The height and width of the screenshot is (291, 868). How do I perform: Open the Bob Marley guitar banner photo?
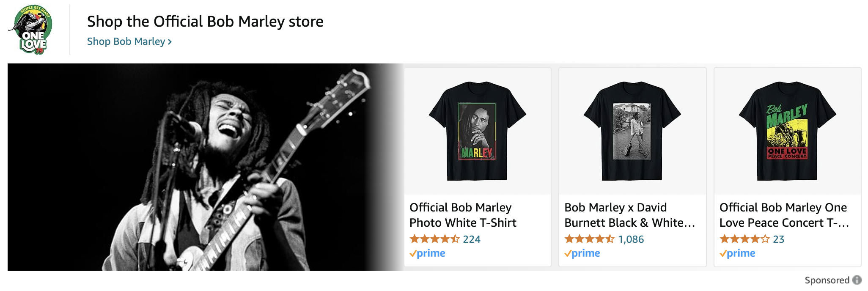point(203,167)
